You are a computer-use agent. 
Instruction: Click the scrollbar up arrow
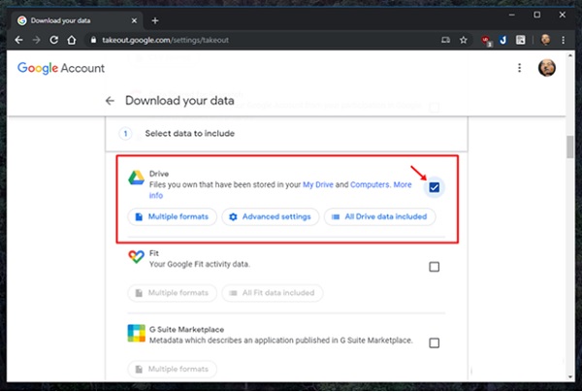569,55
